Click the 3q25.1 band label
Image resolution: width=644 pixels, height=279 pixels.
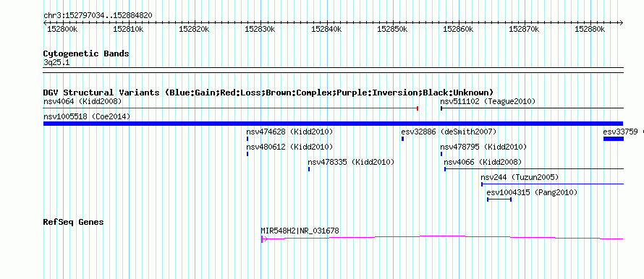pos(56,62)
